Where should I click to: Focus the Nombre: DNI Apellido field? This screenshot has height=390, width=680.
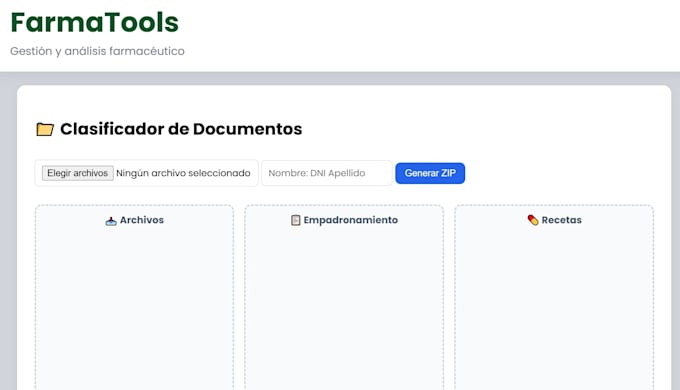327,173
